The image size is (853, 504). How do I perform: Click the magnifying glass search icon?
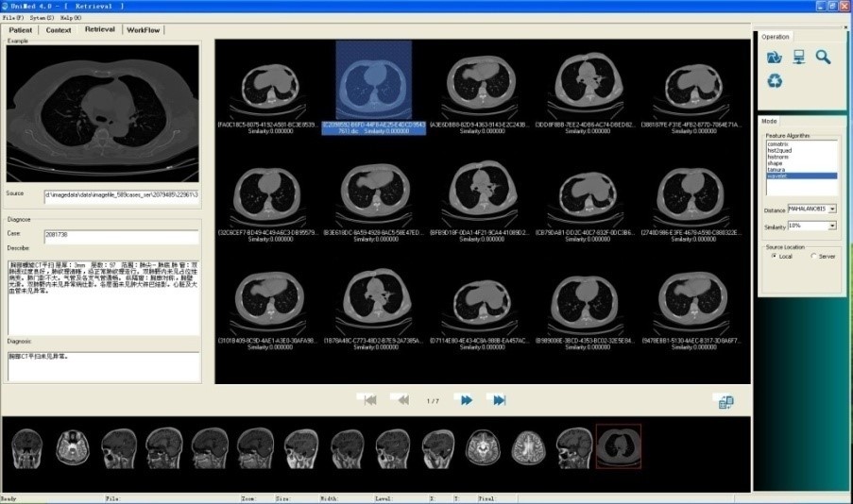pos(824,58)
